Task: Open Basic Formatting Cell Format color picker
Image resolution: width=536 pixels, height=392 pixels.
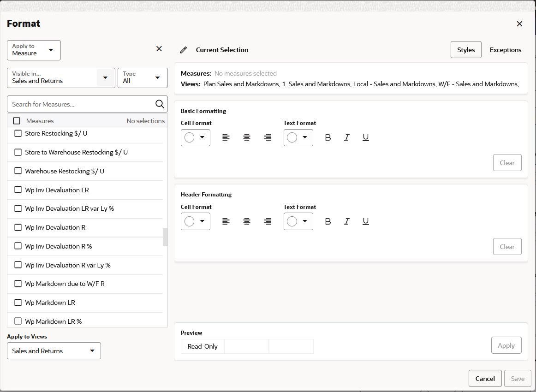Action: click(196, 137)
